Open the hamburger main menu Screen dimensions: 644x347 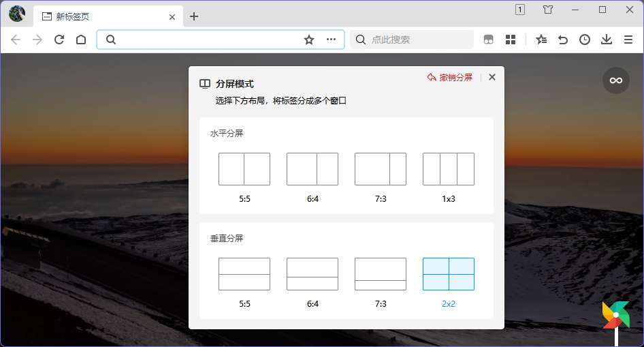tap(628, 40)
